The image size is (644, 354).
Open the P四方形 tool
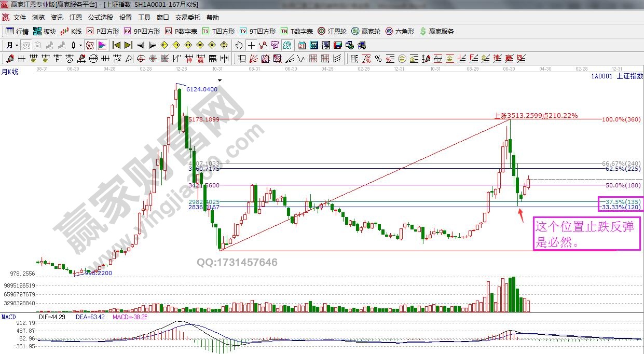coord(103,31)
